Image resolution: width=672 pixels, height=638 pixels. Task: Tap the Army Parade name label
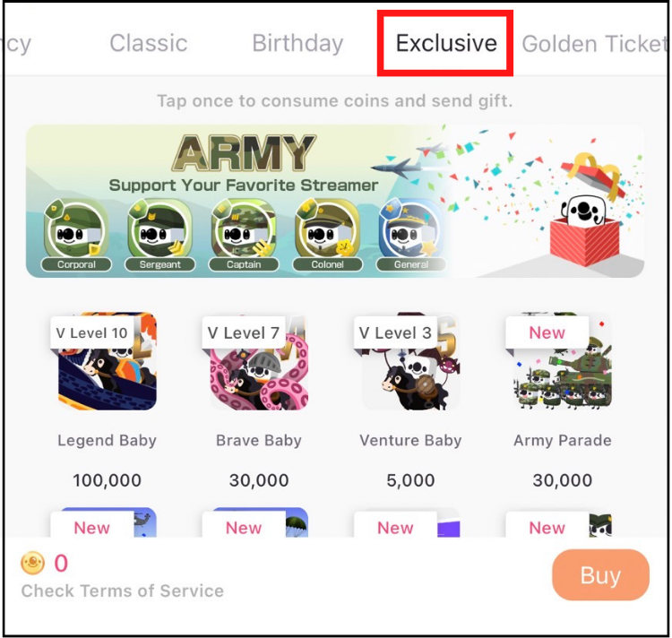click(x=562, y=441)
